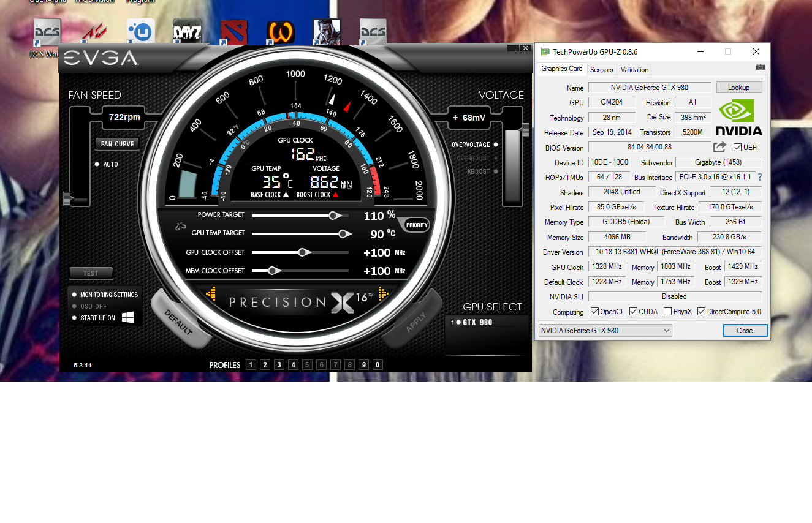
Task: Select profile slot 0
Action: pos(378,365)
